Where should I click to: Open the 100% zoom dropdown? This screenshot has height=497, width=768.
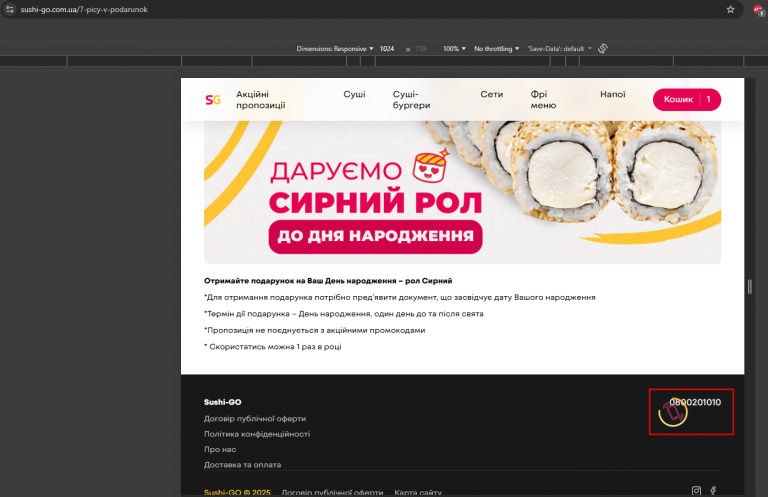coord(454,48)
